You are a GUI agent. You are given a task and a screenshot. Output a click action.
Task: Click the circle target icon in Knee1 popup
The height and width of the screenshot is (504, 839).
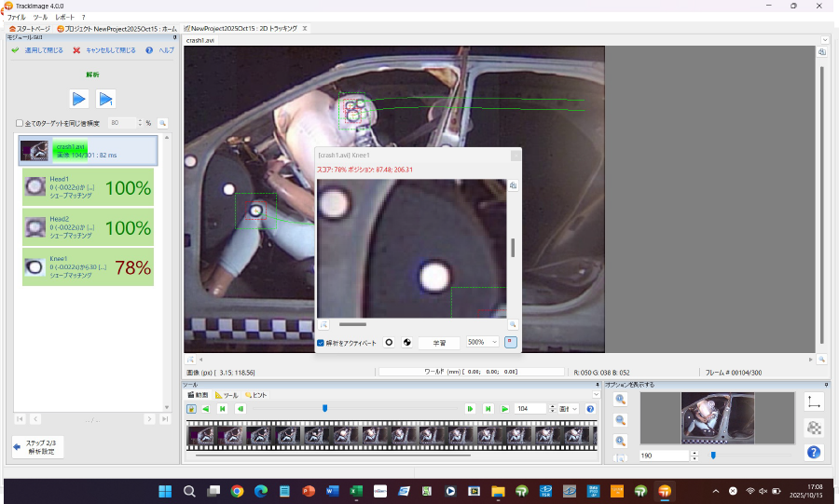point(389,343)
